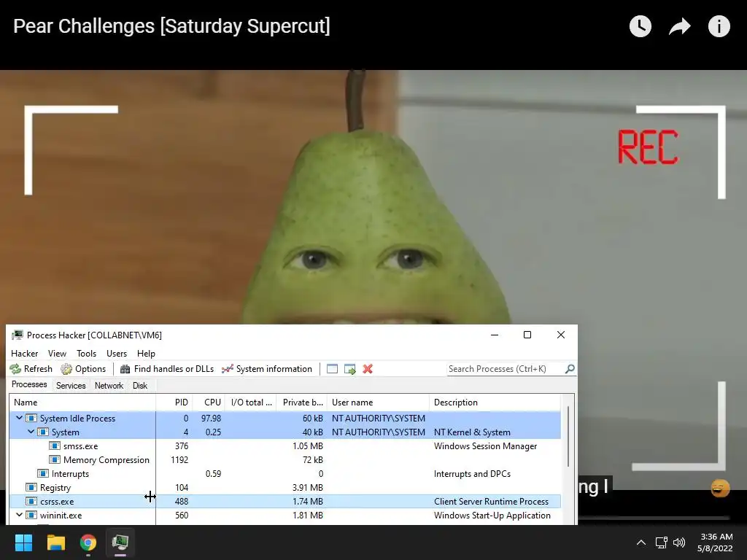747x560 pixels.
Task: Click the red X terminate icon
Action: (x=368, y=369)
